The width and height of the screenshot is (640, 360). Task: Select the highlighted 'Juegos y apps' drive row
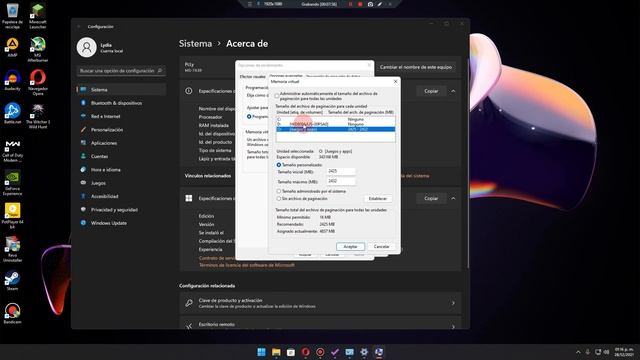pos(336,129)
